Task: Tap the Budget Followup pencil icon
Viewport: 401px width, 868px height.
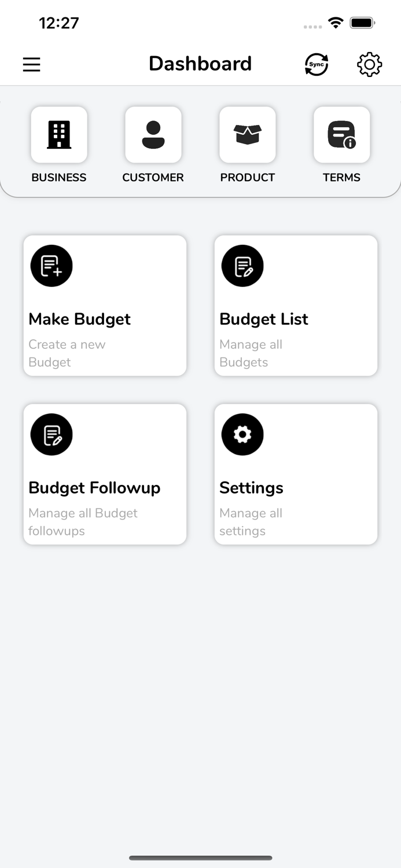Action: [51, 434]
